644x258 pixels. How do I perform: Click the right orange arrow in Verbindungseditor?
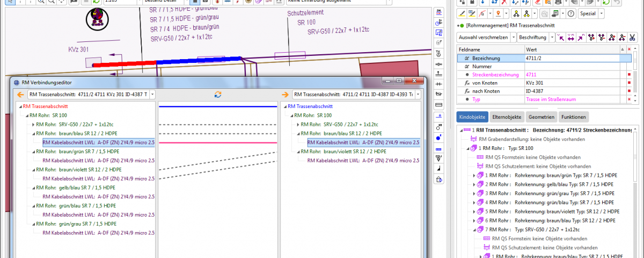(285, 95)
